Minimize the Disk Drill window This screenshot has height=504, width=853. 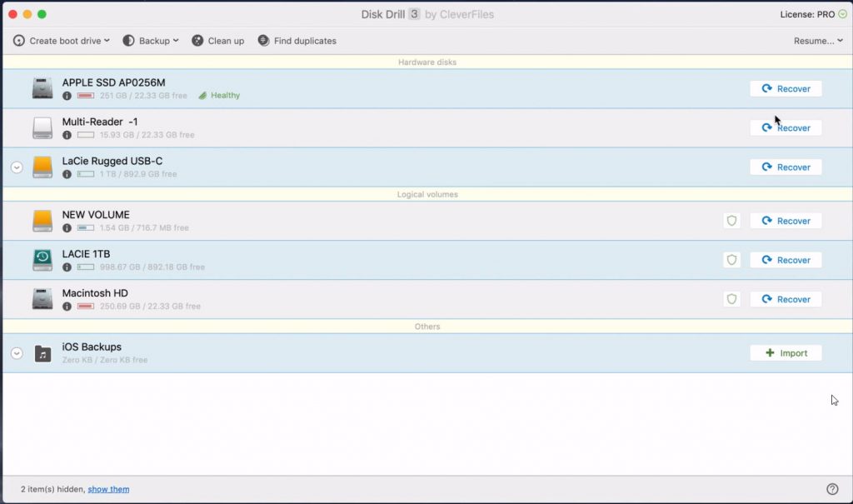[27, 14]
